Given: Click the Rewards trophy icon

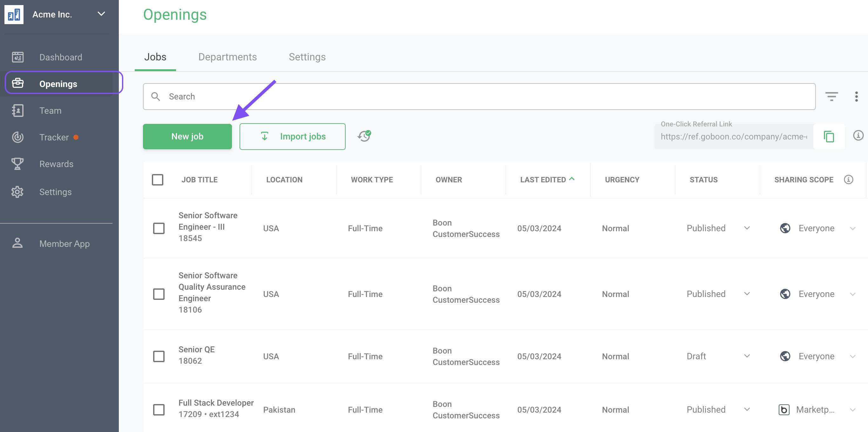Looking at the screenshot, I should [17, 164].
